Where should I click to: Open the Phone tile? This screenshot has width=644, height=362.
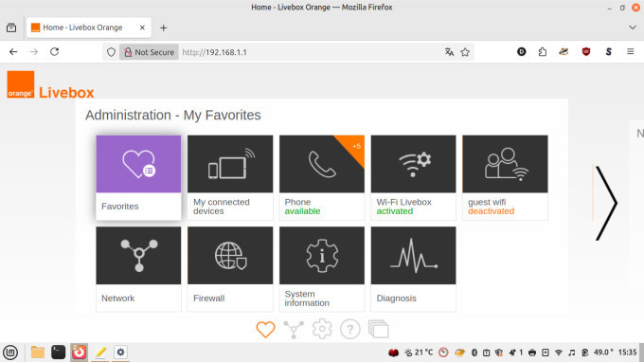click(x=322, y=177)
